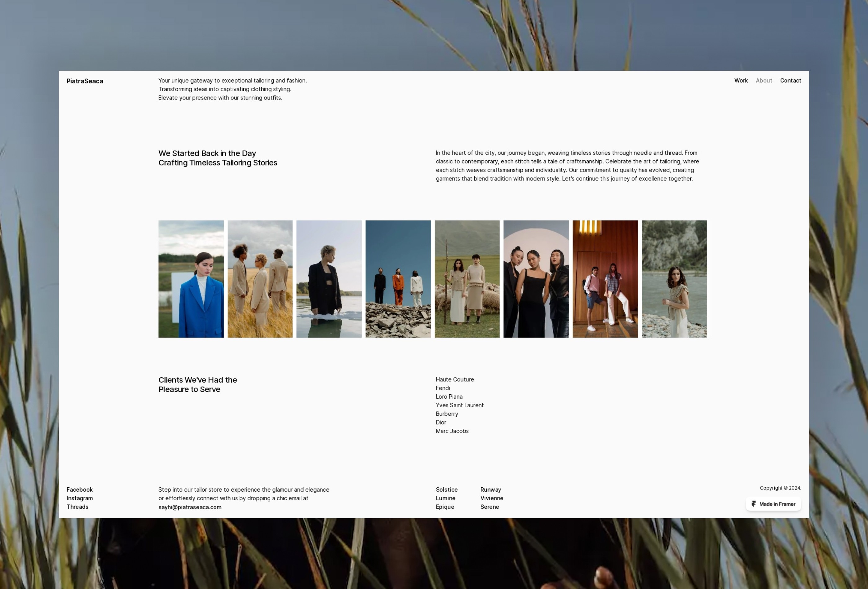868x589 pixels.
Task: Select the About navigation menu item
Action: 764,80
